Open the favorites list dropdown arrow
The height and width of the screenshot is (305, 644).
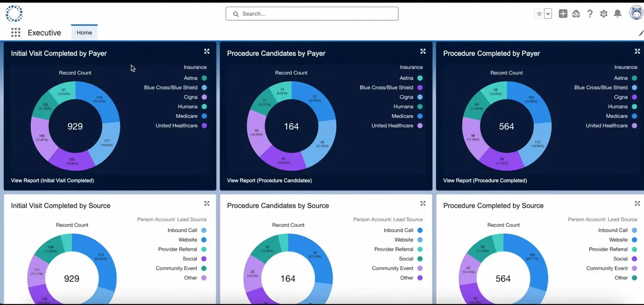coord(548,14)
